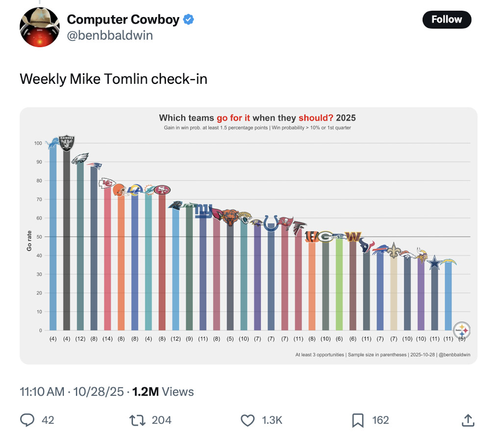Like the tweet with the heart icon
Image resolution: width=504 pixels, height=441 pixels.
248,420
